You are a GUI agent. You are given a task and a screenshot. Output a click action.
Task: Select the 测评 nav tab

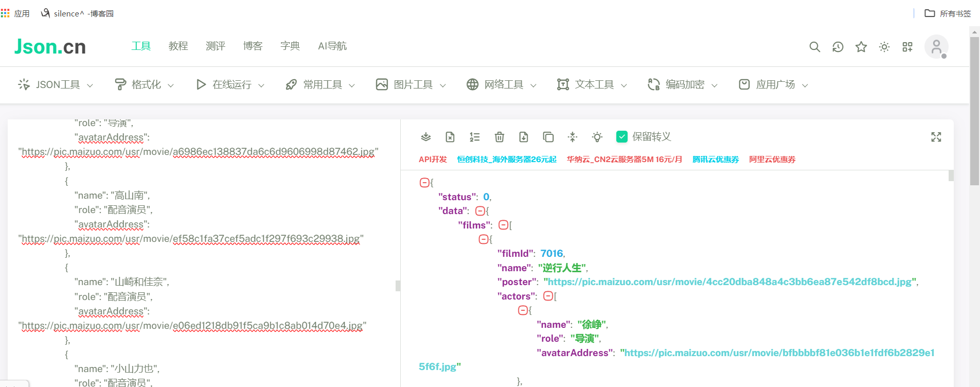coord(216,46)
